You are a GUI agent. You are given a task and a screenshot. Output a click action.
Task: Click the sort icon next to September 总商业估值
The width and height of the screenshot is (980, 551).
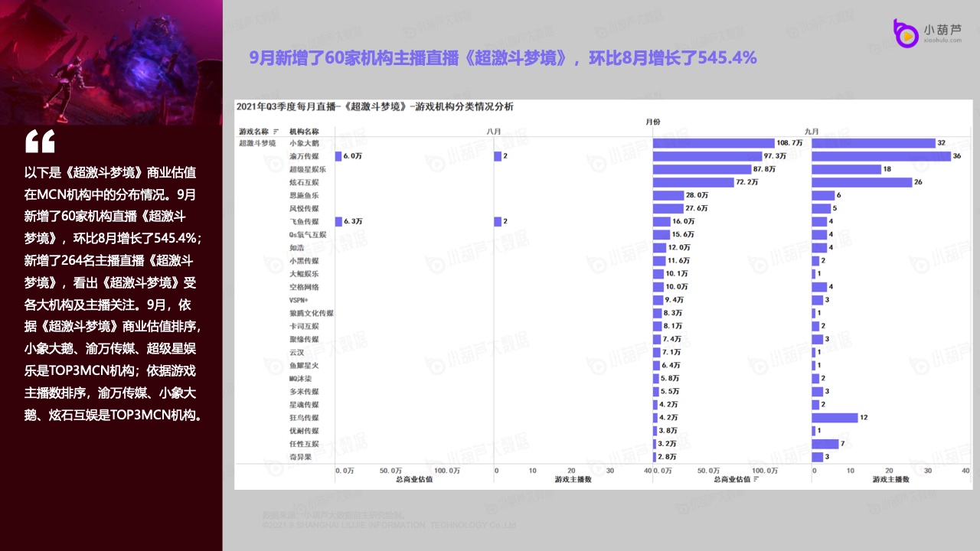pos(756,479)
